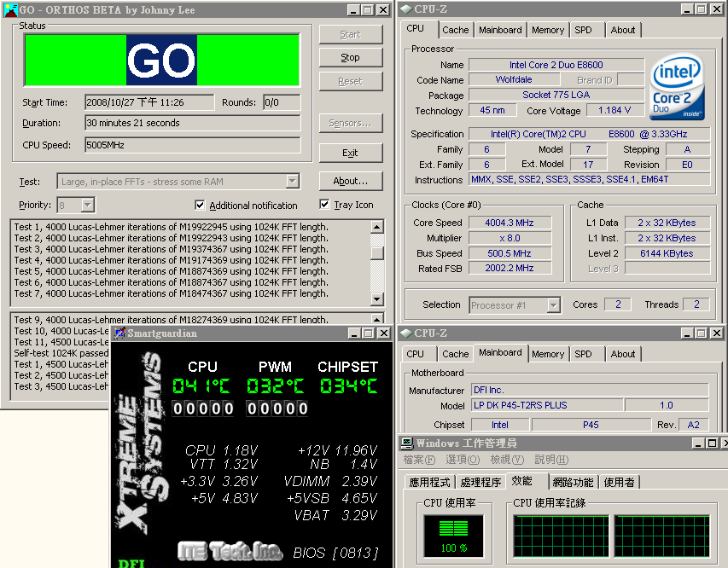This screenshot has height=568, width=728.
Task: Open About tab in top CPU-Z
Action: tap(623, 30)
